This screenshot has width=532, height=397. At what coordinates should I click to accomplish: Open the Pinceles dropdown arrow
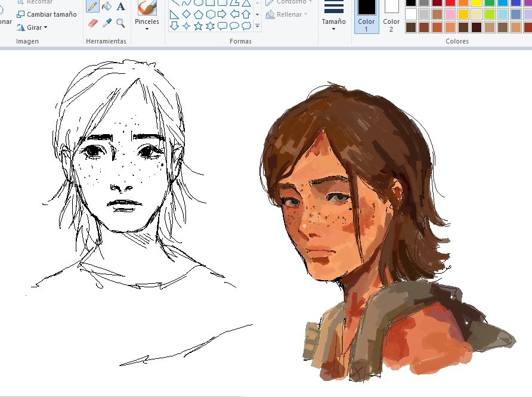pyautogui.click(x=147, y=29)
